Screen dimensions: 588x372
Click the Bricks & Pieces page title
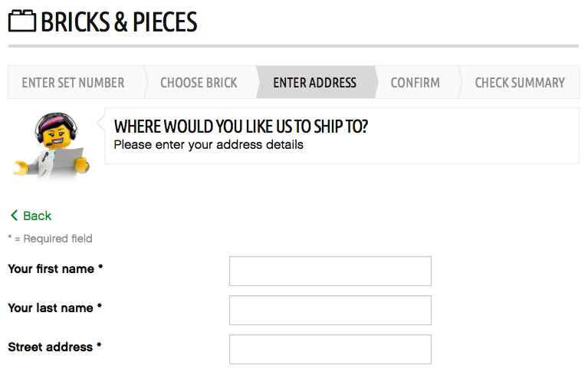[x=119, y=21]
